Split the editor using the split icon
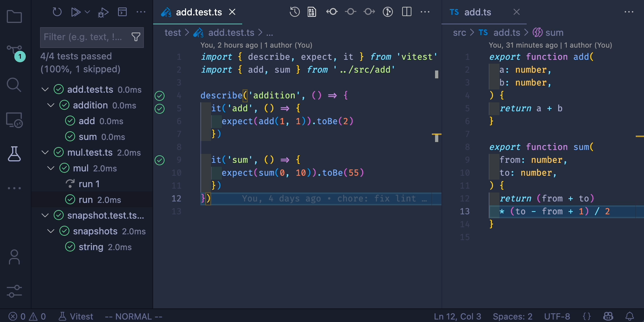644x322 pixels. coord(407,12)
